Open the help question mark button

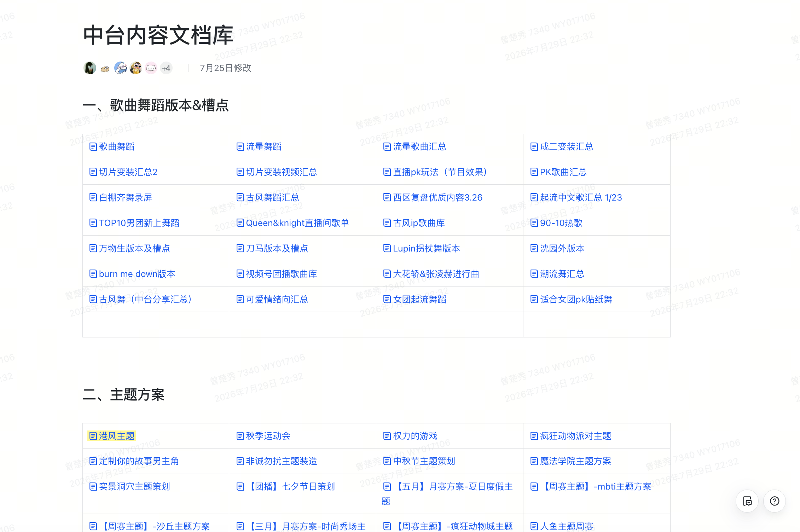click(774, 501)
